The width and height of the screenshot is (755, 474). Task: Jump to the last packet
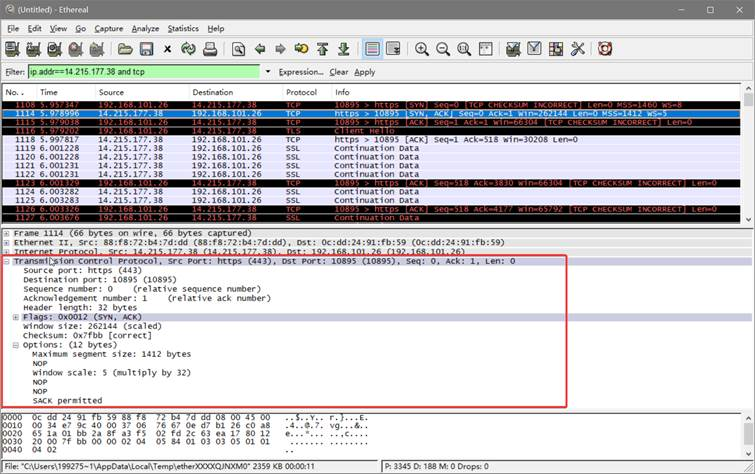[344, 49]
